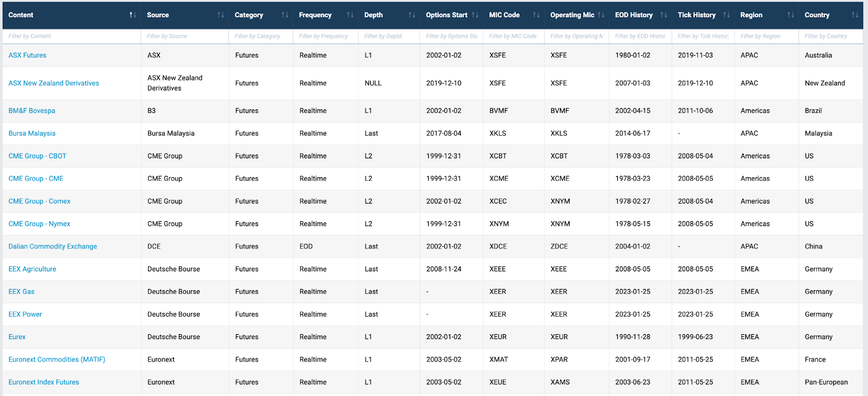Image resolution: width=868 pixels, height=396 pixels.
Task: Open Euronext Commodities (MATIF) link
Action: [57, 360]
